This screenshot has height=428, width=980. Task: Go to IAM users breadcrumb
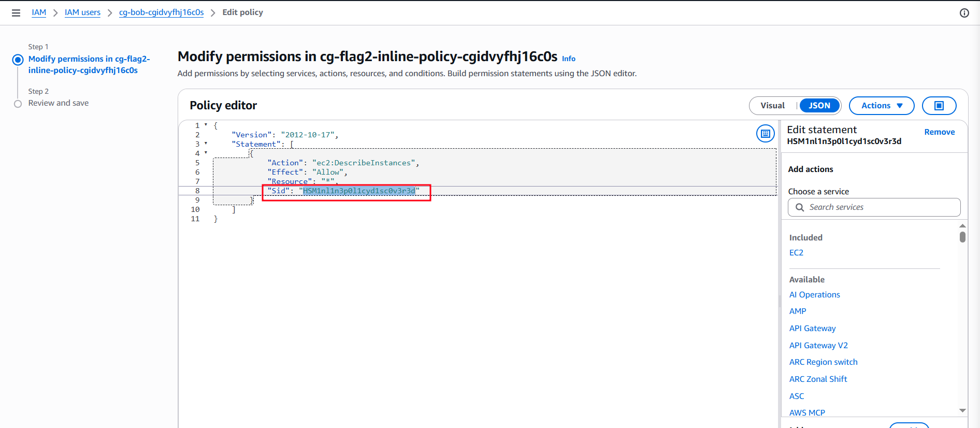[x=82, y=12]
